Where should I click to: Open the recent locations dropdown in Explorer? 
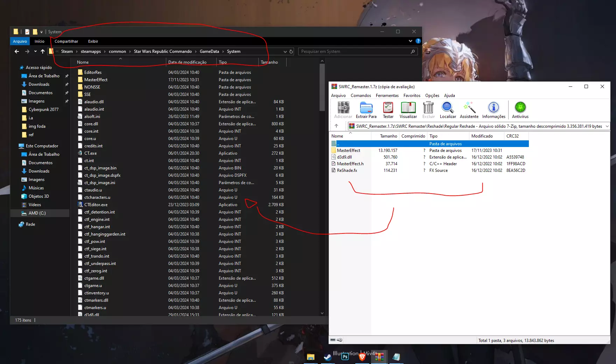pos(35,51)
